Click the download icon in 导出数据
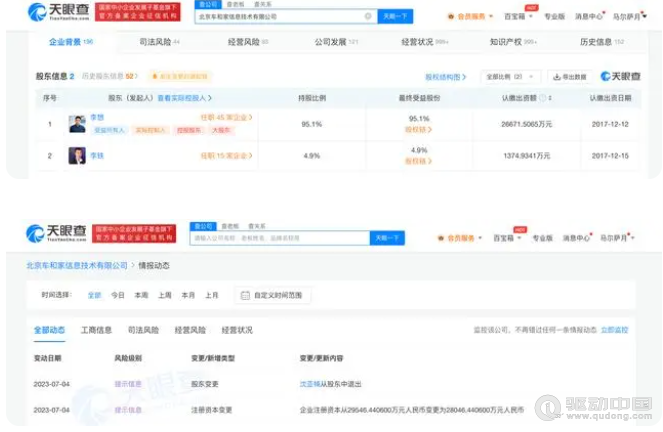Screen dimensions: 663x432 pyautogui.click(x=557, y=77)
